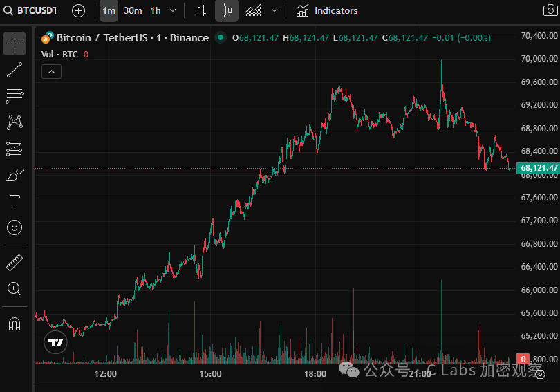This screenshot has height=392, width=560.
Task: Click the zoom in tool
Action: (15, 289)
